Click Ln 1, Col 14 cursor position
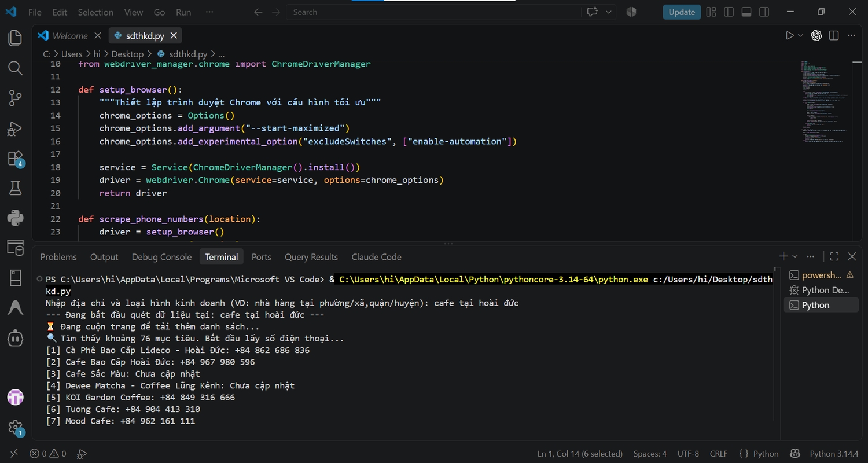868x463 pixels. tap(580, 454)
